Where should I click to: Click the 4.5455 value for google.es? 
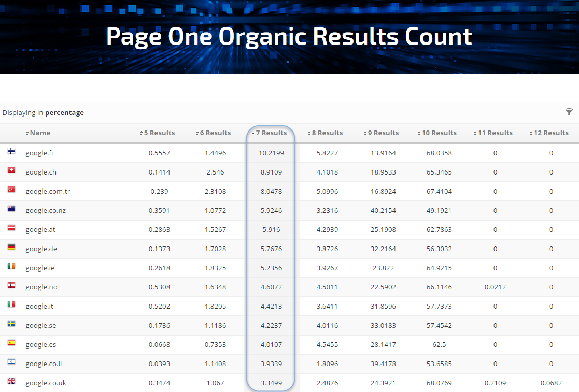tap(327, 345)
